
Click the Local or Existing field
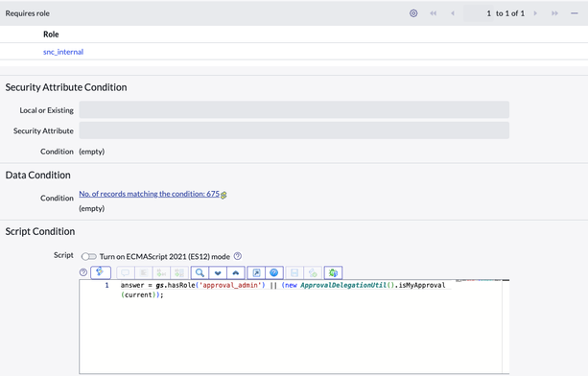click(x=294, y=110)
